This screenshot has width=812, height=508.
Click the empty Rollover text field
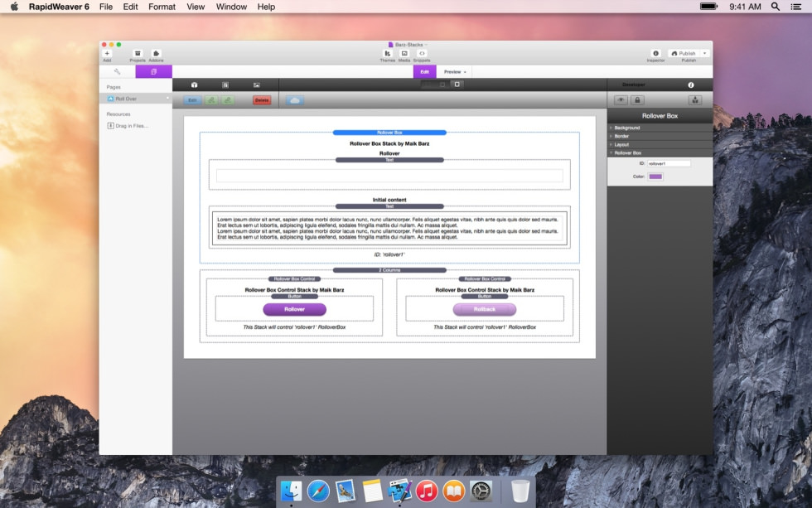389,176
